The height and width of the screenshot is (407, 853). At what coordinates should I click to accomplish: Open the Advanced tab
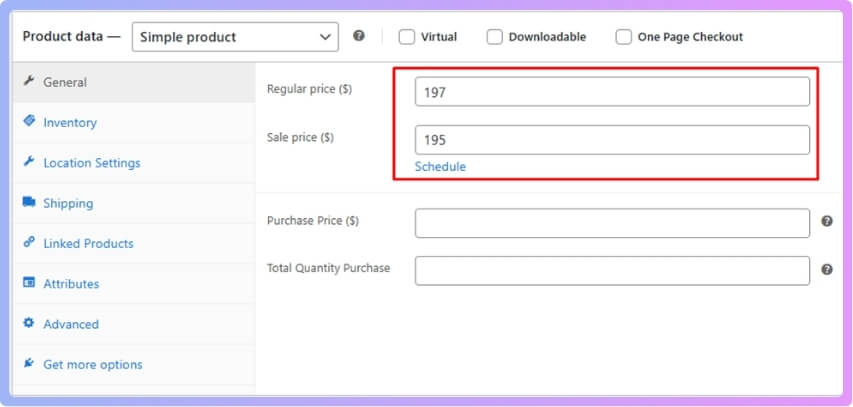[134, 324]
